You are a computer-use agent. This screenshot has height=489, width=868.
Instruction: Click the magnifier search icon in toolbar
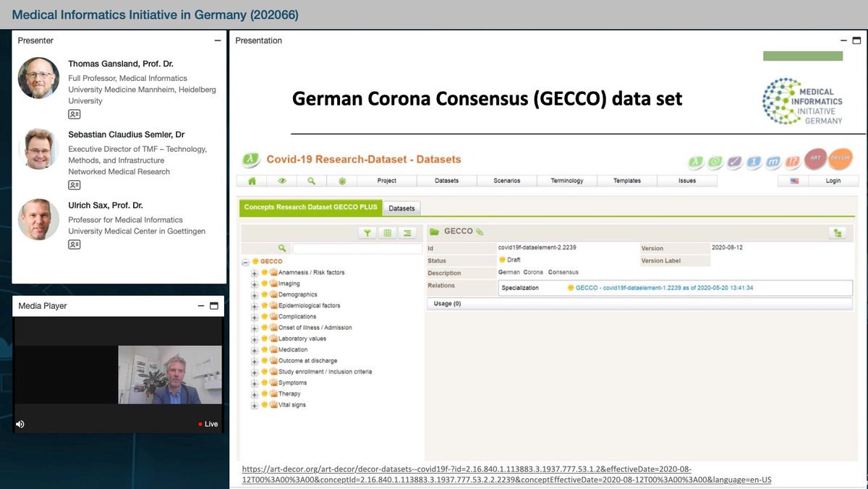(312, 181)
